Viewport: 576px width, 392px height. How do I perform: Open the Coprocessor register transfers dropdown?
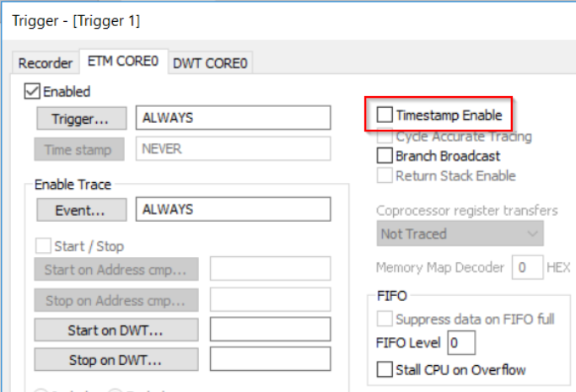point(460,234)
